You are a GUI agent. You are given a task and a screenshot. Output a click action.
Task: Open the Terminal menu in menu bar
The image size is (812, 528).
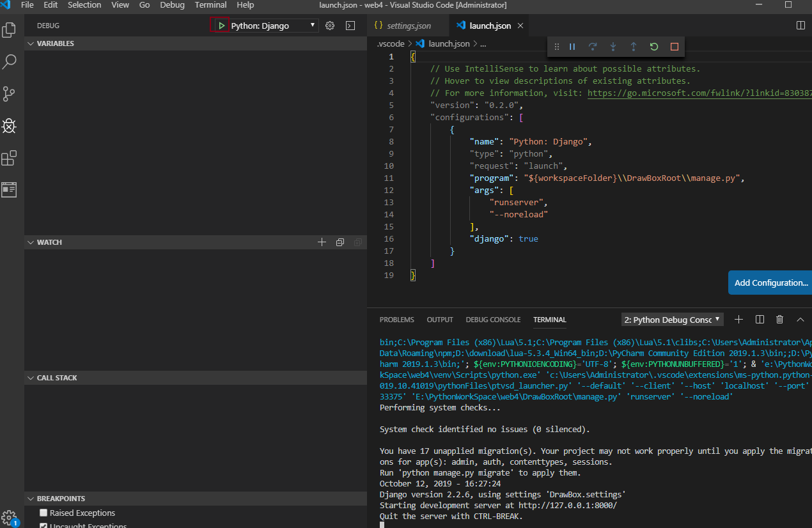[x=210, y=5]
